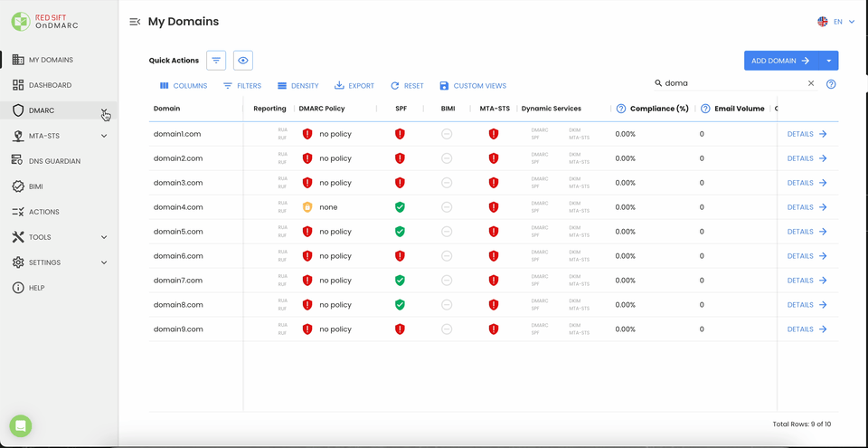
Task: Open Details link for domain1.com
Action: (x=807, y=134)
